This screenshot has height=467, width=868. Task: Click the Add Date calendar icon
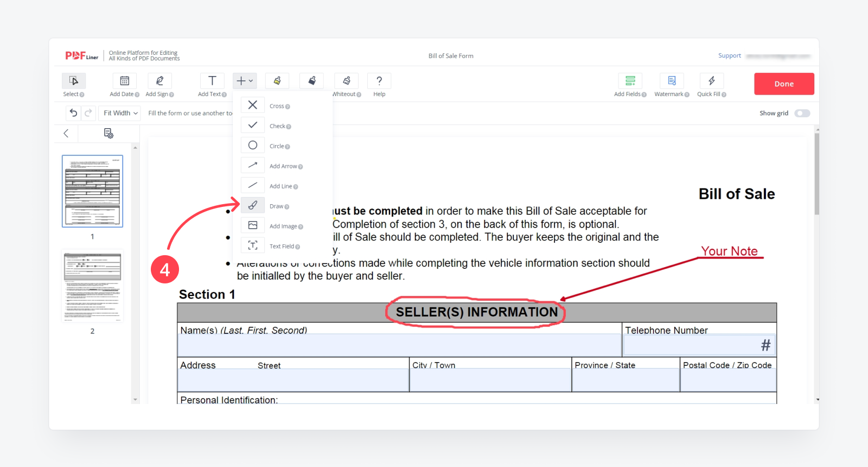124,81
